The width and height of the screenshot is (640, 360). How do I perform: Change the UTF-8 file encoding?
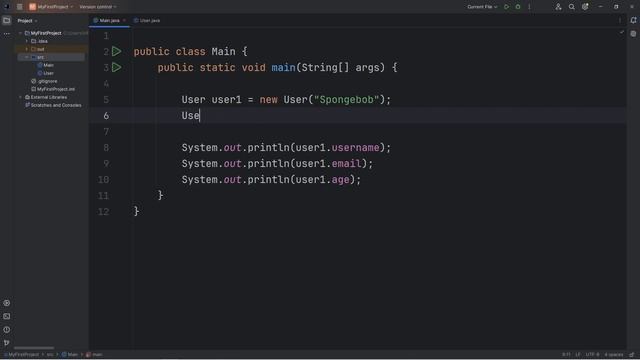592,355
